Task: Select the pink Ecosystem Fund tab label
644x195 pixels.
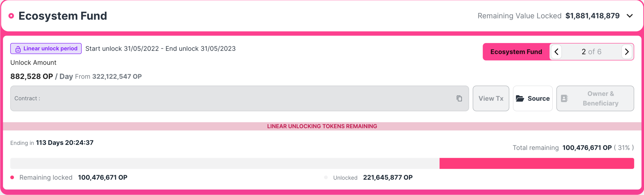Action: (516, 52)
